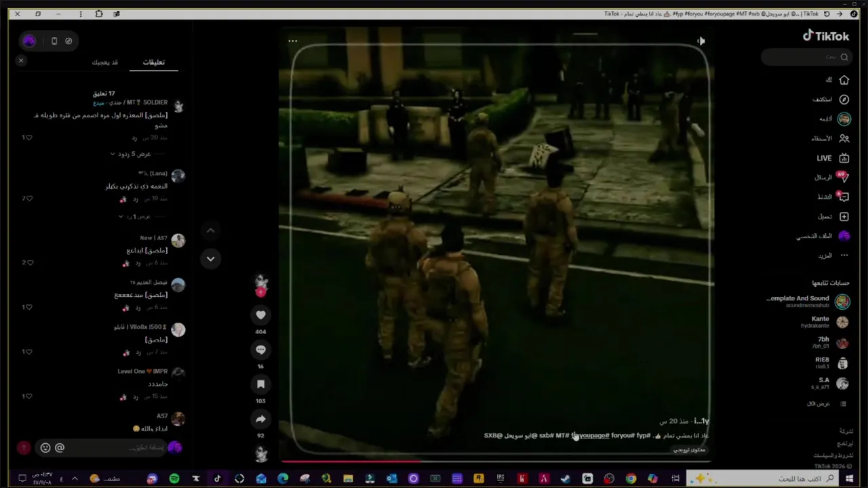The width and height of the screenshot is (868, 488).
Task: Like the Vilo8x comment
Action: point(28,352)
